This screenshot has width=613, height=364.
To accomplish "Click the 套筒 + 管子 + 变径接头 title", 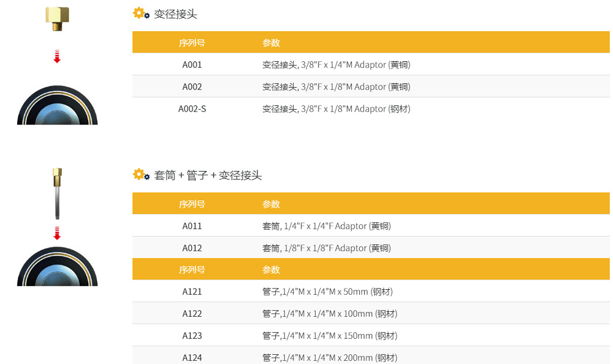I will coord(208,175).
